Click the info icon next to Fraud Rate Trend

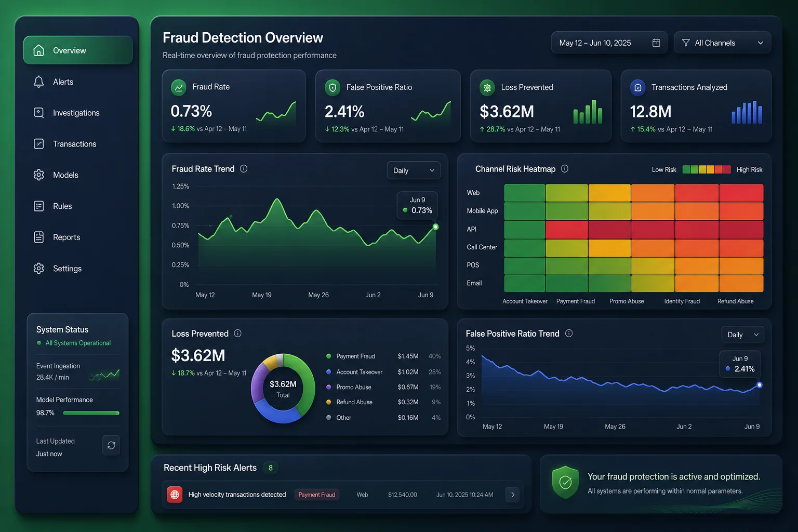[x=244, y=169]
